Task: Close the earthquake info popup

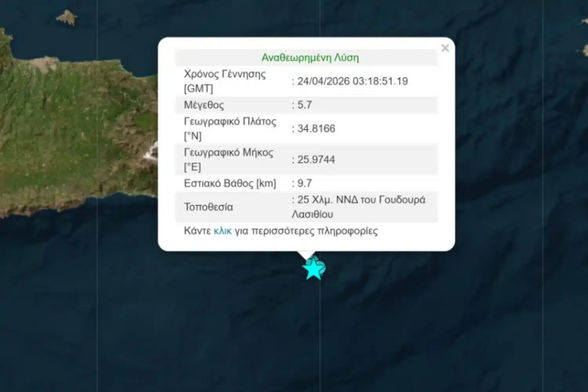Action: point(445,48)
